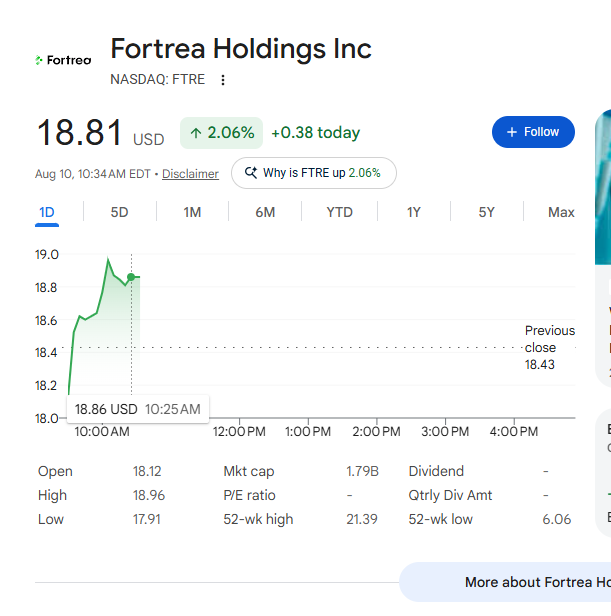Click the Mkt cap value 1.79B

click(x=362, y=471)
